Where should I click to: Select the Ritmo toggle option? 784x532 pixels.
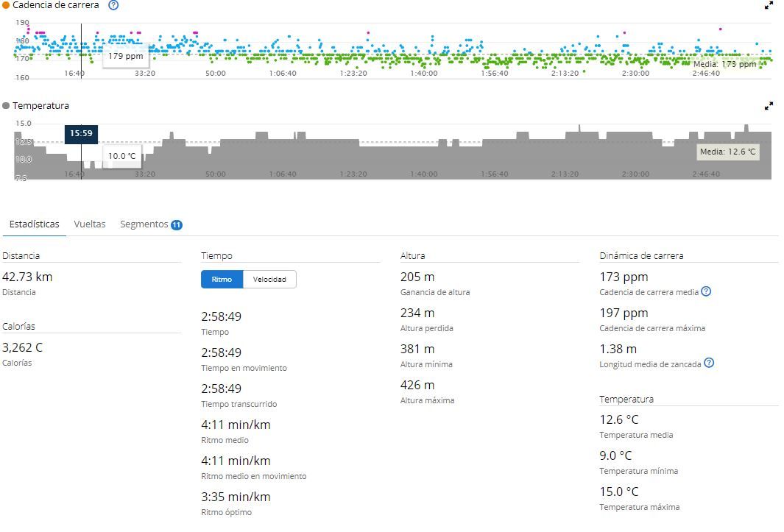pyautogui.click(x=222, y=279)
